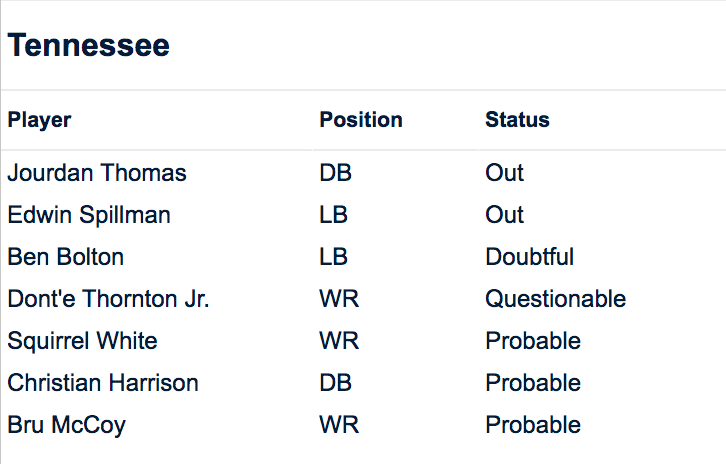
Task: Click the Position column header
Action: 361,121
